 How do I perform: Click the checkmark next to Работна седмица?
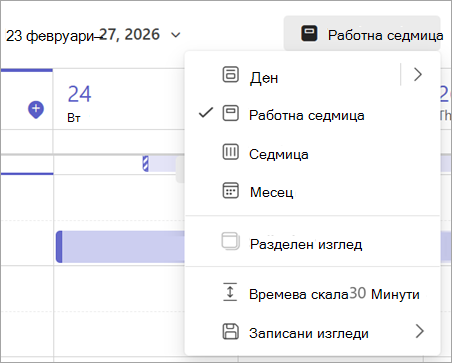click(206, 113)
